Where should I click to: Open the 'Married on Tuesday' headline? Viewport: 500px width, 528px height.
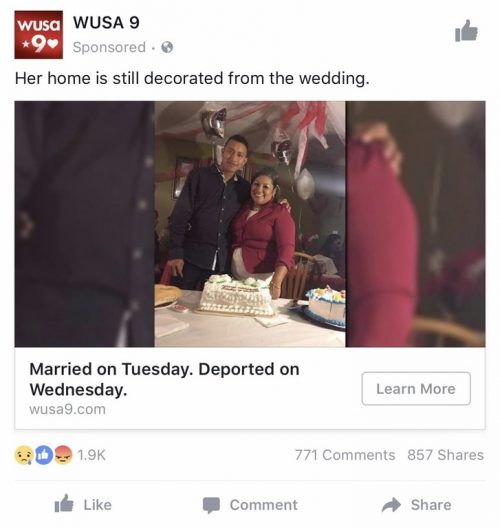[164, 379]
